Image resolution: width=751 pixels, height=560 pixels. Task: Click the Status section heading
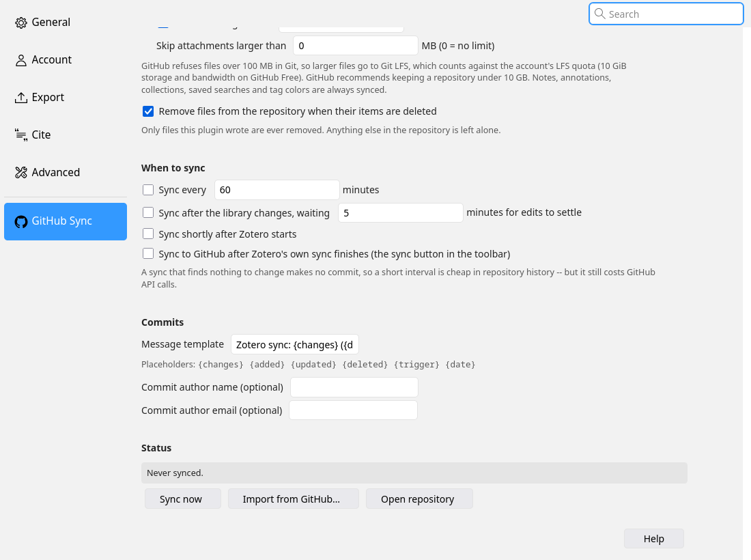(x=156, y=448)
